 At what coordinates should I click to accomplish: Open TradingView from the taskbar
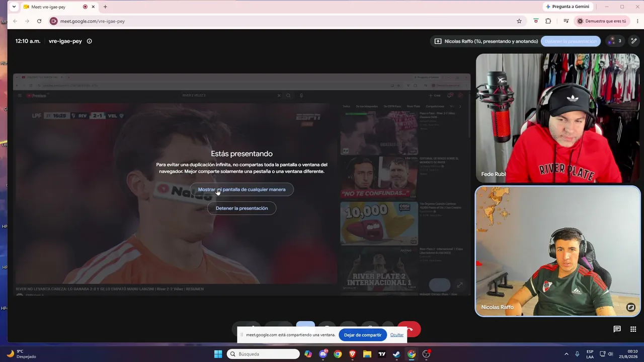[382, 354]
